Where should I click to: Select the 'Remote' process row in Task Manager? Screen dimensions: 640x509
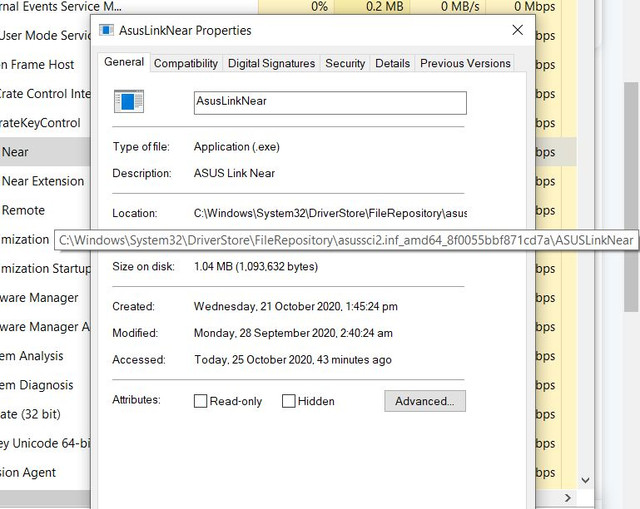tap(45, 210)
